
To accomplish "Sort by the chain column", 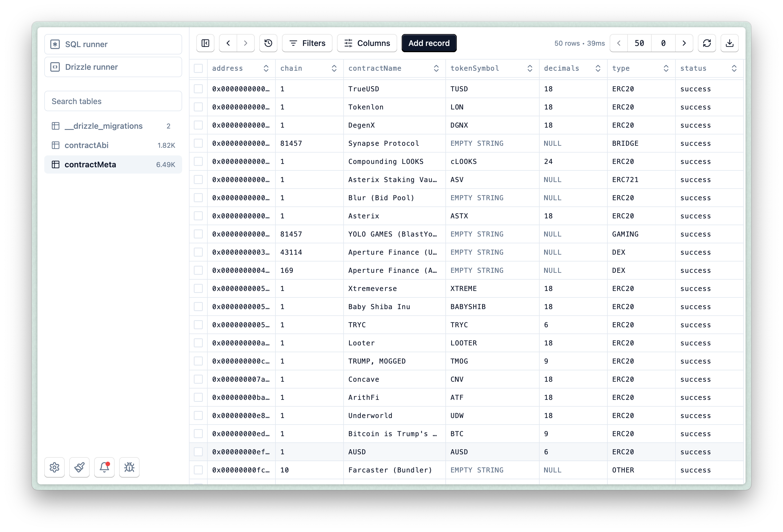I will [334, 68].
